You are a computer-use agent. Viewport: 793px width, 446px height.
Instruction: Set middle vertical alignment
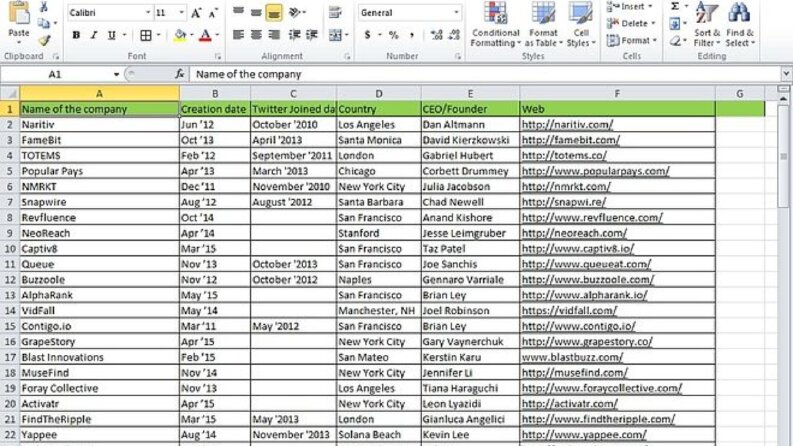256,12
